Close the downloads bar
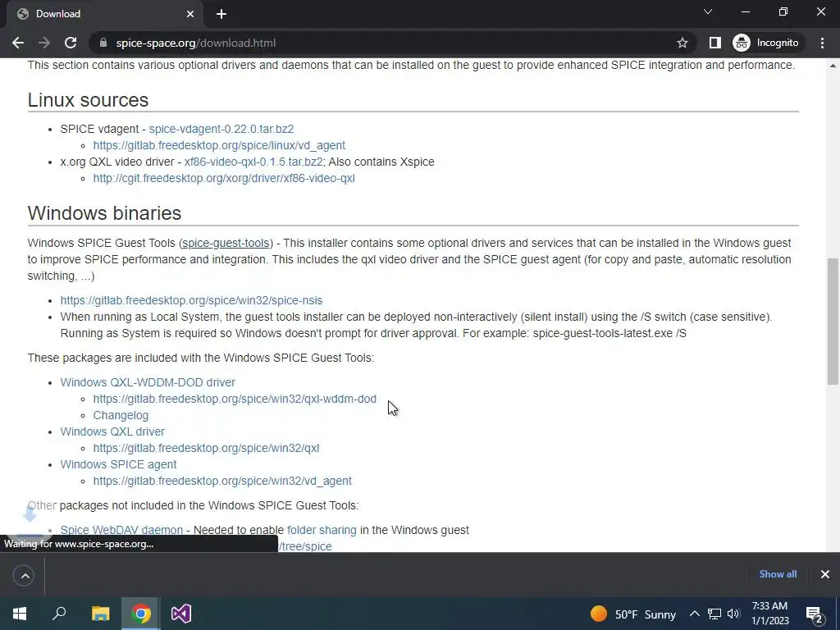Screen dimensions: 840x630 [825, 574]
